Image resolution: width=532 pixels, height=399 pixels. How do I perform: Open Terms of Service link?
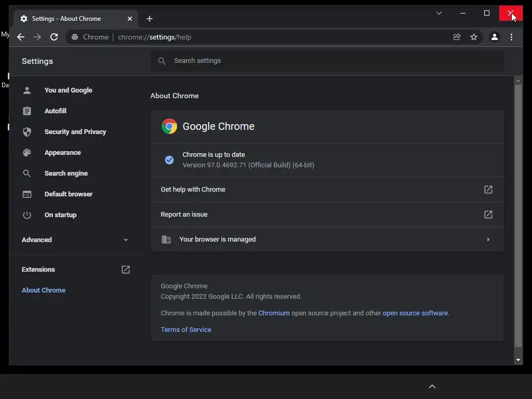(186, 330)
